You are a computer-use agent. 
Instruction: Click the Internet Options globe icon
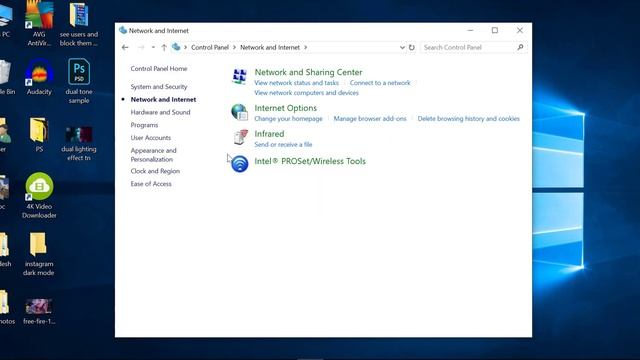point(240,112)
